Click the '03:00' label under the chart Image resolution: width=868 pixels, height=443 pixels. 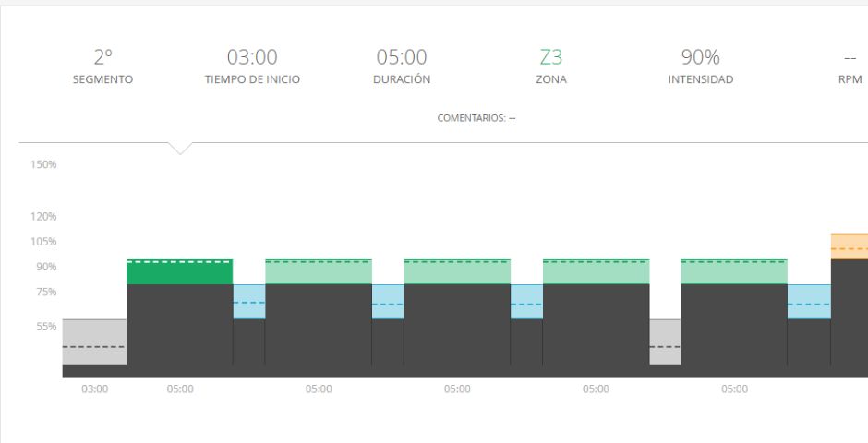click(x=95, y=389)
